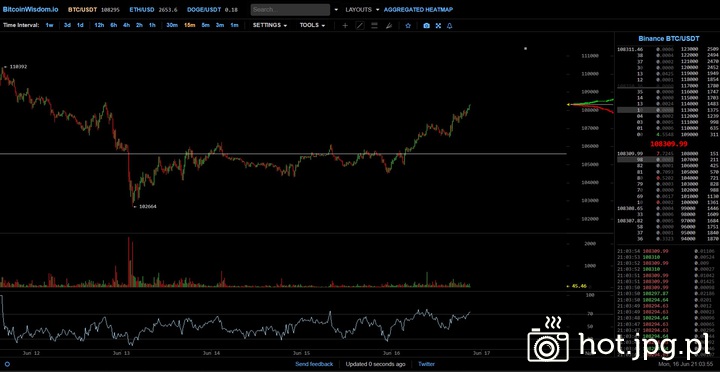The image size is (720, 372).
Task: Click the Send feedback link
Action: click(314, 364)
